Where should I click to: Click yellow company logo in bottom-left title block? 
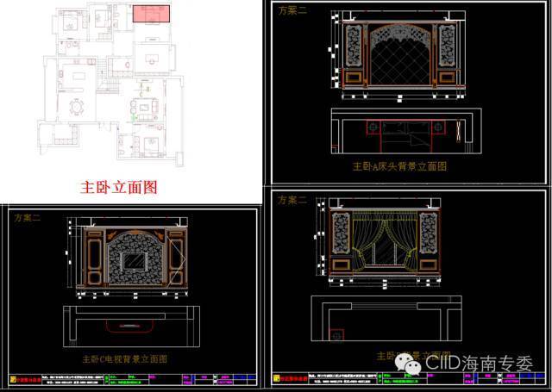[13, 377]
